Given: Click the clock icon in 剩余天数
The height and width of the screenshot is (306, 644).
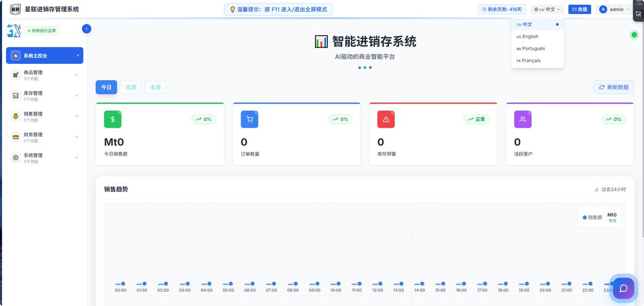Looking at the screenshot, I should 484,9.
